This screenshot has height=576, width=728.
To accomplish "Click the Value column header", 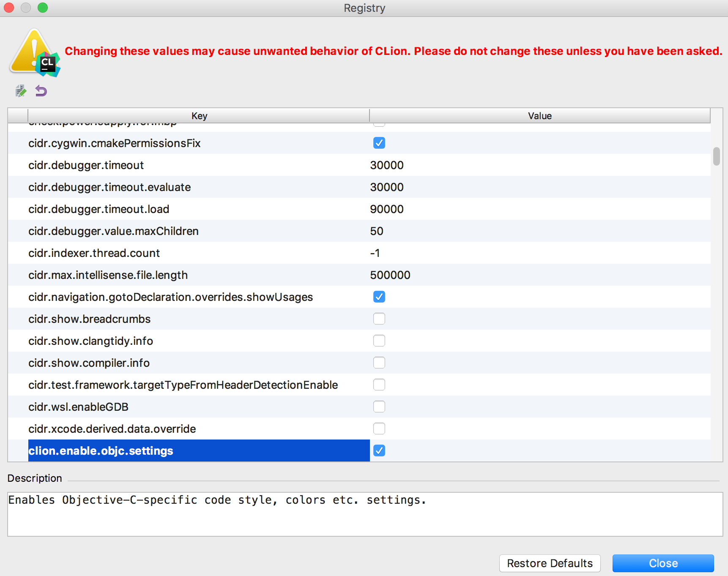I will tap(539, 115).
